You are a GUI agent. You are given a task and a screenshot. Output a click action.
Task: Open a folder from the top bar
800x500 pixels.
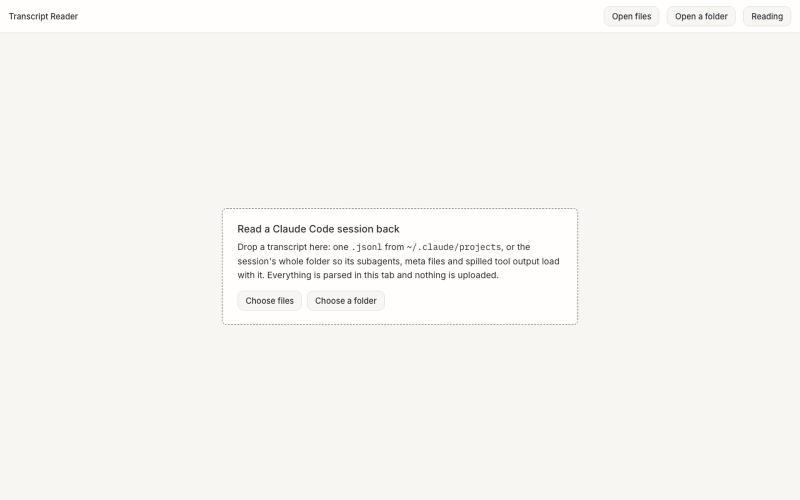pyautogui.click(x=701, y=16)
